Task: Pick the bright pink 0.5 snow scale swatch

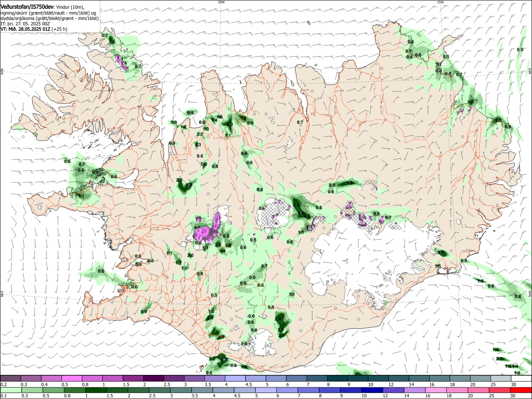Action: click(x=71, y=378)
